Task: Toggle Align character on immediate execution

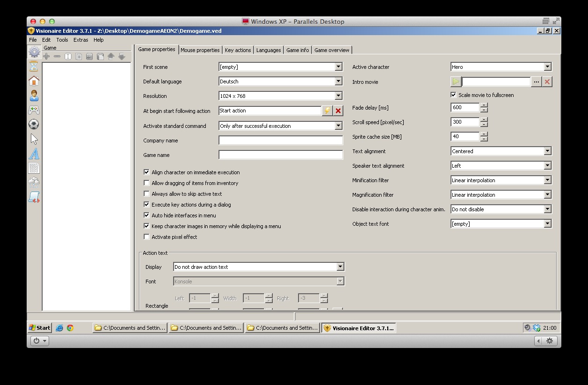Action: tap(146, 172)
